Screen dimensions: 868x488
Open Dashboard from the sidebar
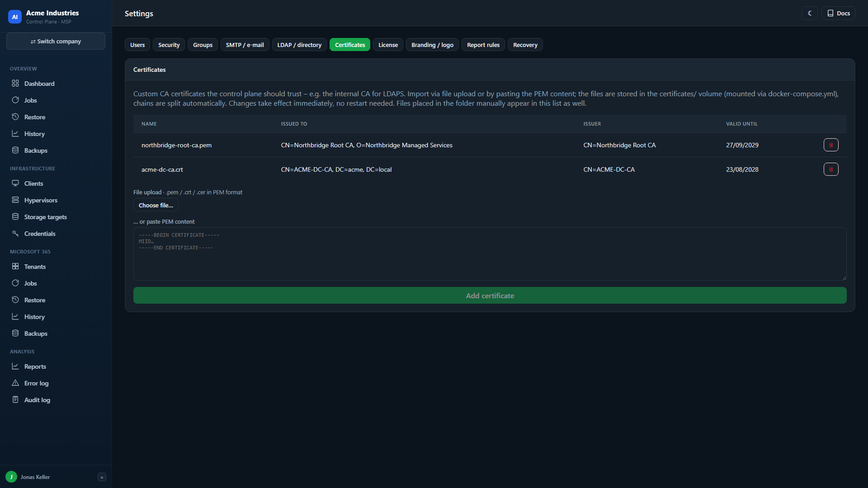56,84
